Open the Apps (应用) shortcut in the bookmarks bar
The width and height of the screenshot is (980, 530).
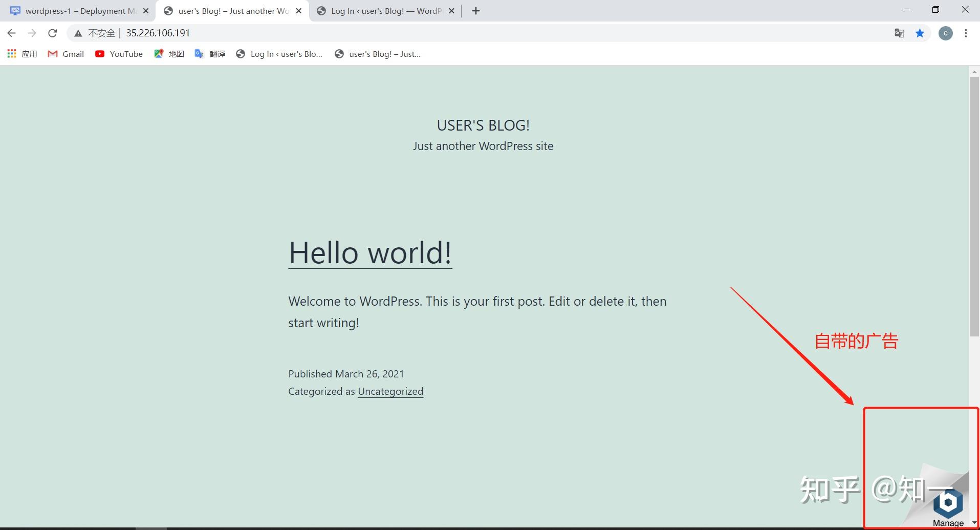[22, 54]
